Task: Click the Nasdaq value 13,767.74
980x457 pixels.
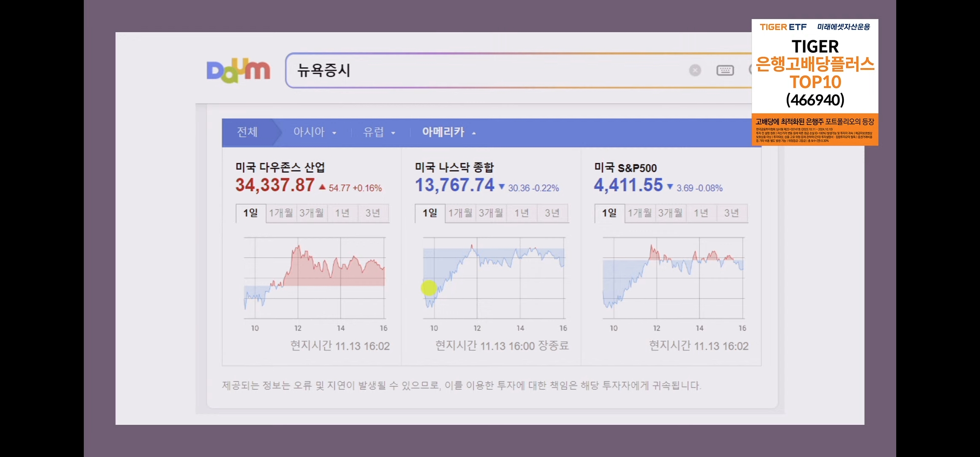Action: (x=454, y=185)
